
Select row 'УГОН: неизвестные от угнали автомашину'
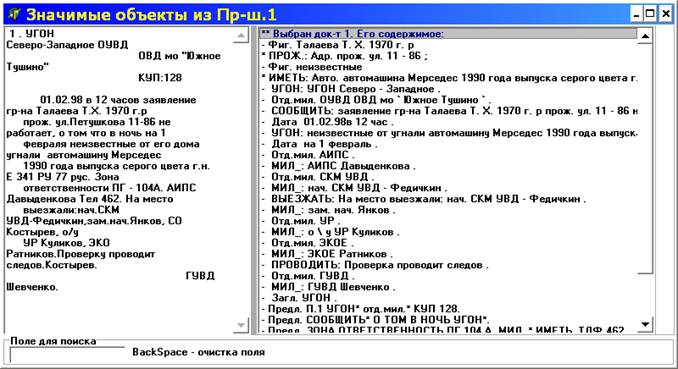coord(448,133)
